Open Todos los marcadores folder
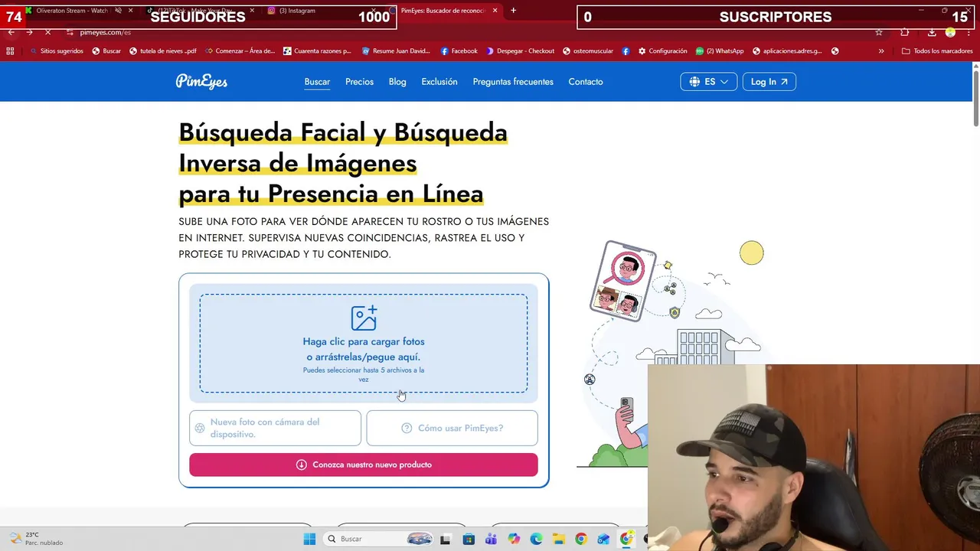Viewport: 980px width, 551px height. point(937,51)
